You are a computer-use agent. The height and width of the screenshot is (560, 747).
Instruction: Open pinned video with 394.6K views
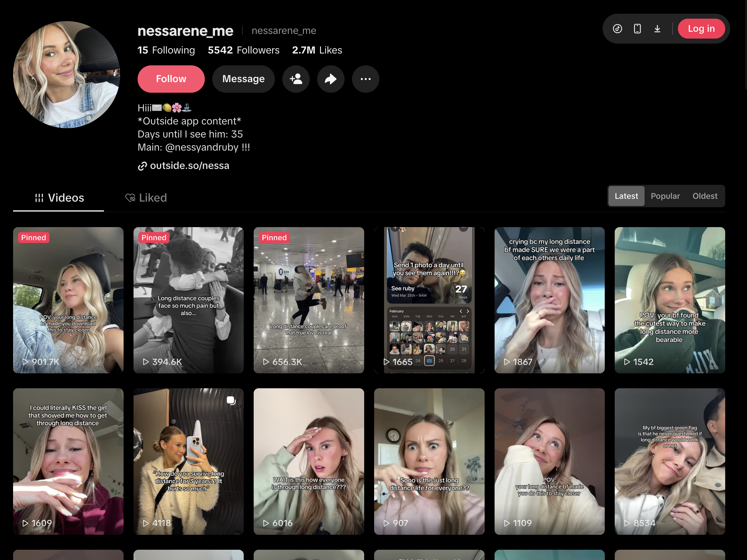click(x=188, y=300)
